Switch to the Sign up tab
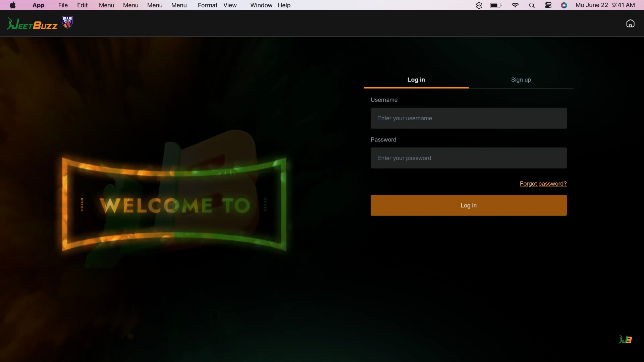644x362 pixels. [521, 80]
